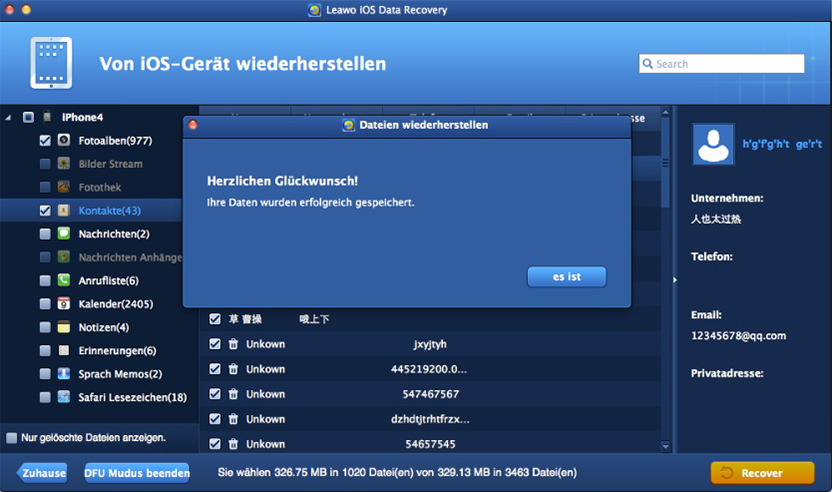
Task: Click the contact name h'g'f'g'h't ge'r't
Action: coord(782,144)
